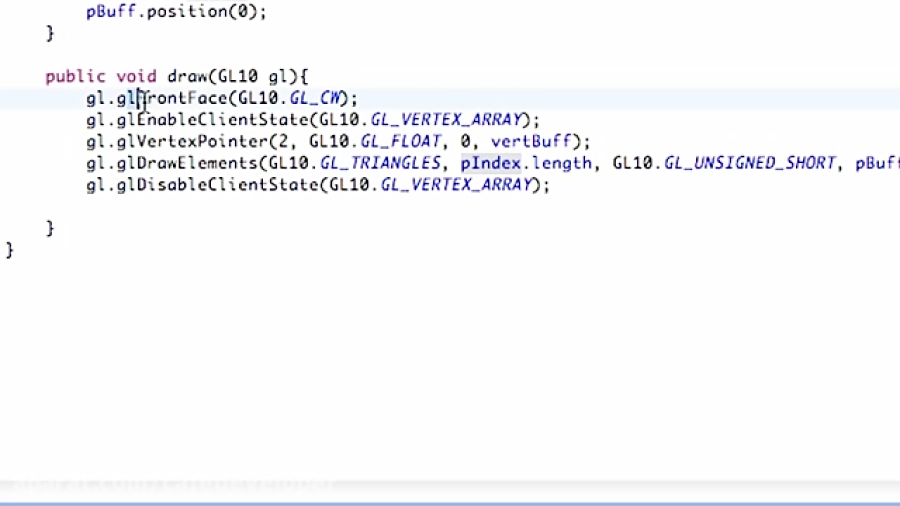900x506 pixels.
Task: Click GL_VERTEX_ARRAY in the glDisableClientState line
Action: (x=456, y=185)
